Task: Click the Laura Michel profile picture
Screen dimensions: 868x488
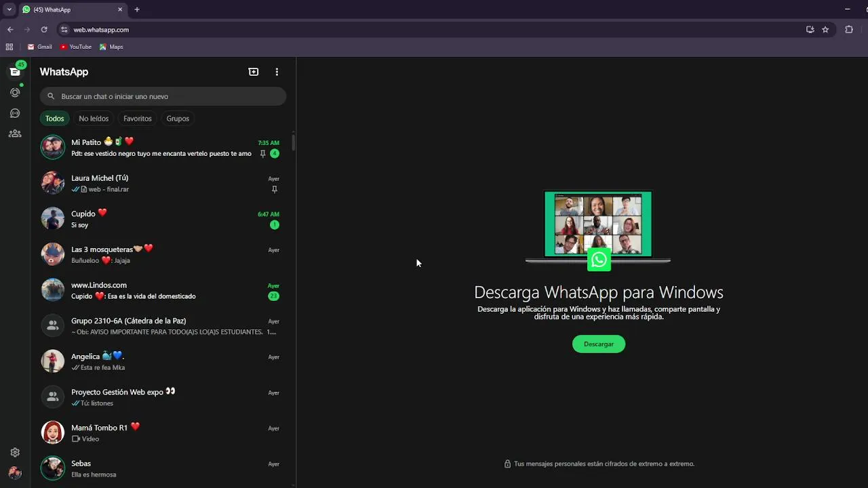Action: click(53, 183)
